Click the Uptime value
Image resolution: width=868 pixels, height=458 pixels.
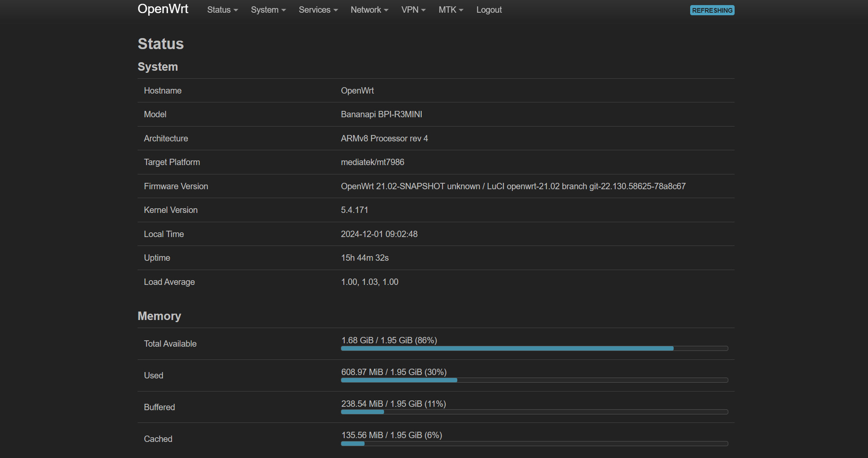tap(365, 258)
